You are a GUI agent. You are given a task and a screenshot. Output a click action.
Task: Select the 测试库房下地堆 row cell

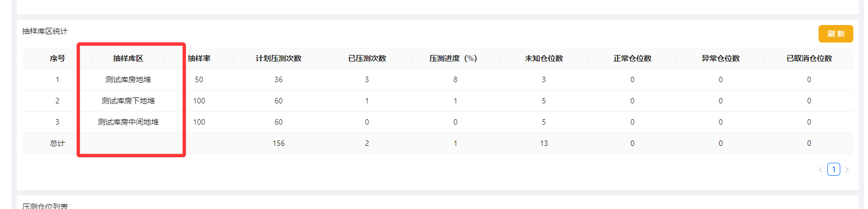pyautogui.click(x=128, y=101)
